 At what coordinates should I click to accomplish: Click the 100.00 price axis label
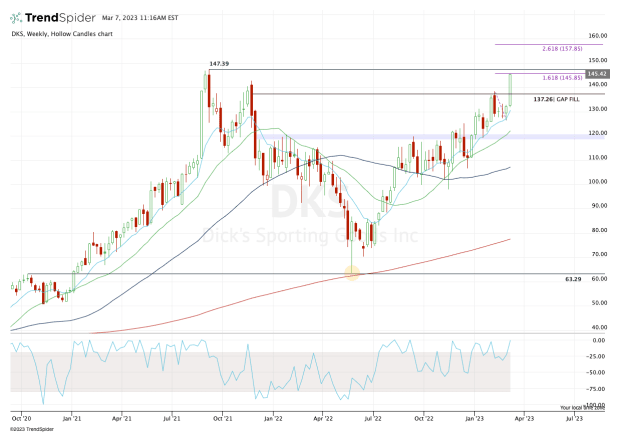pyautogui.click(x=597, y=181)
